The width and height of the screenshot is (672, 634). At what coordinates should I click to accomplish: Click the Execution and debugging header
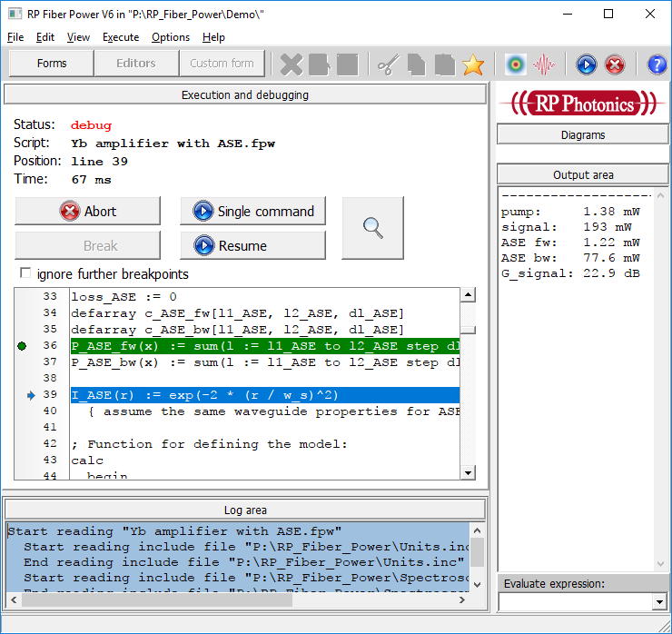coord(244,94)
